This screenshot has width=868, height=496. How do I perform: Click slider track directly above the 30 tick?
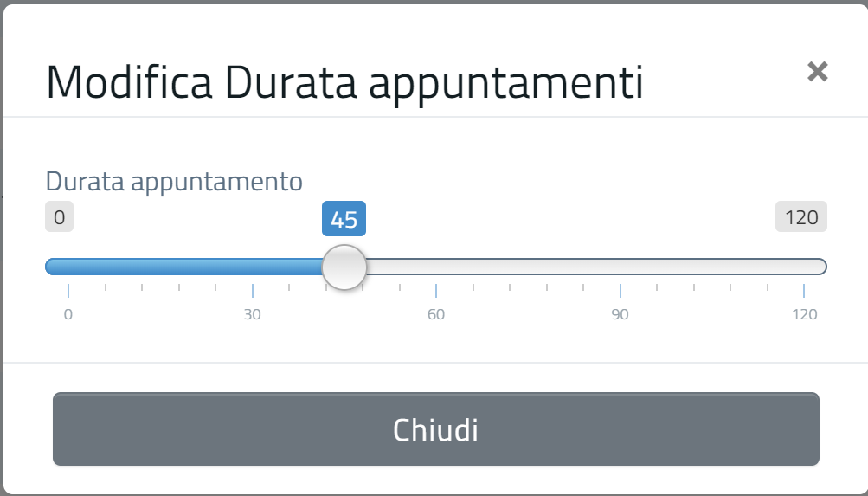[252, 267]
